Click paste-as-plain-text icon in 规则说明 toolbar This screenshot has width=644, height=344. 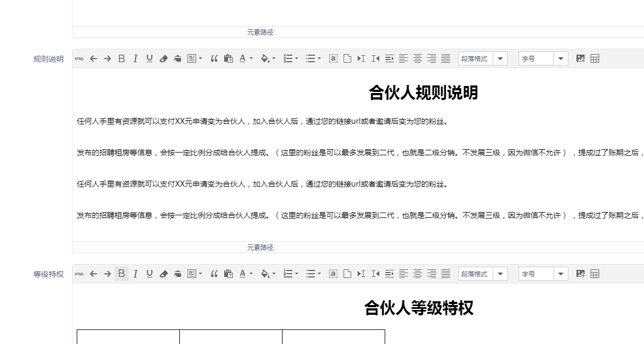[x=229, y=59]
